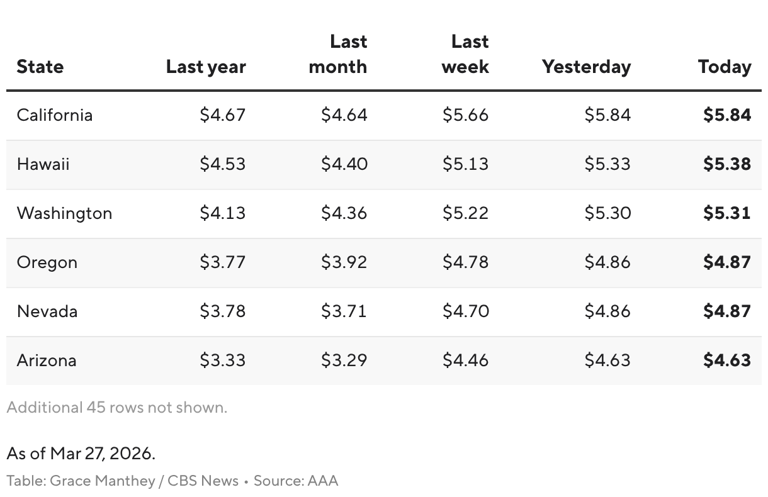
Task: Select the California row label
Action: pyautogui.click(x=55, y=115)
